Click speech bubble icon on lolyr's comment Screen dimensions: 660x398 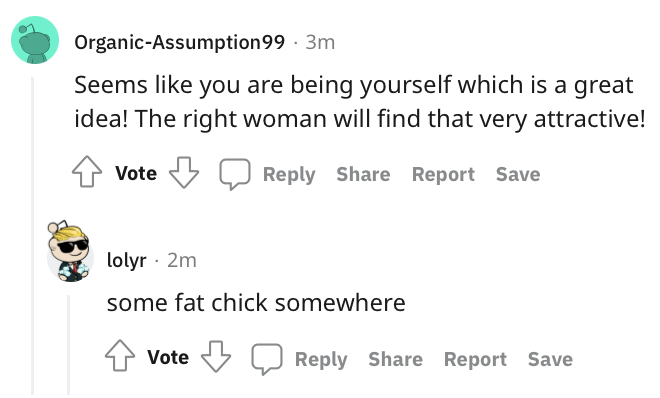(267, 358)
